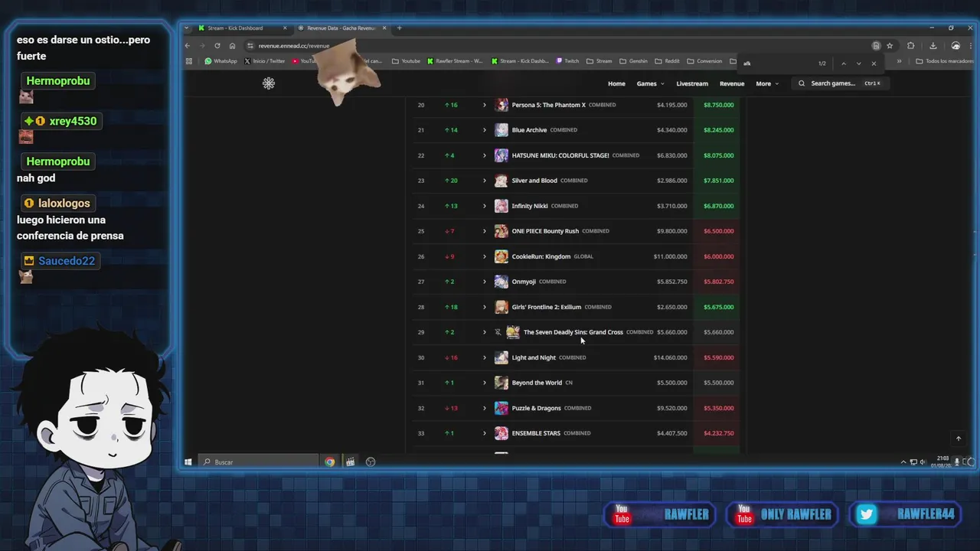
Task: Select the Onmyoji game icon
Action: [501, 282]
